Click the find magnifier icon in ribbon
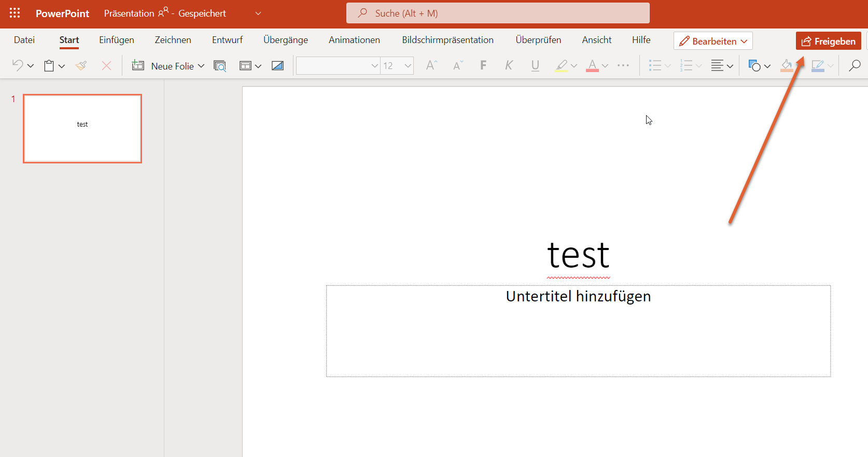This screenshot has width=868, height=457. (x=854, y=66)
